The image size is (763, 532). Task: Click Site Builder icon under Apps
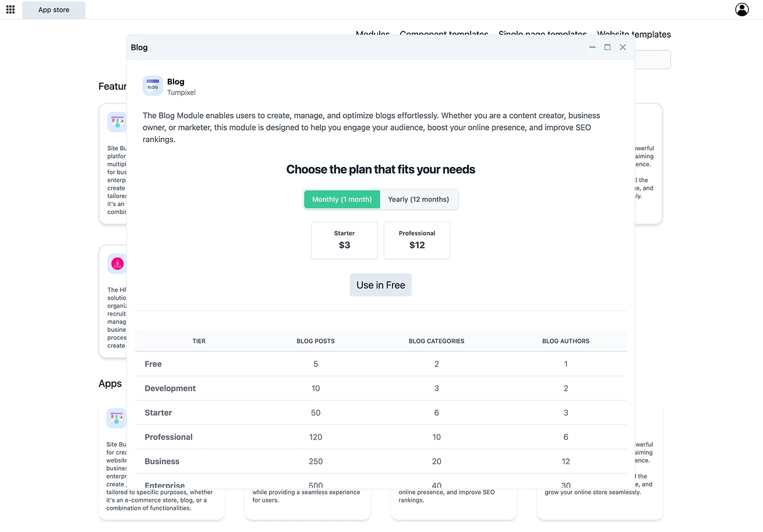(116, 418)
